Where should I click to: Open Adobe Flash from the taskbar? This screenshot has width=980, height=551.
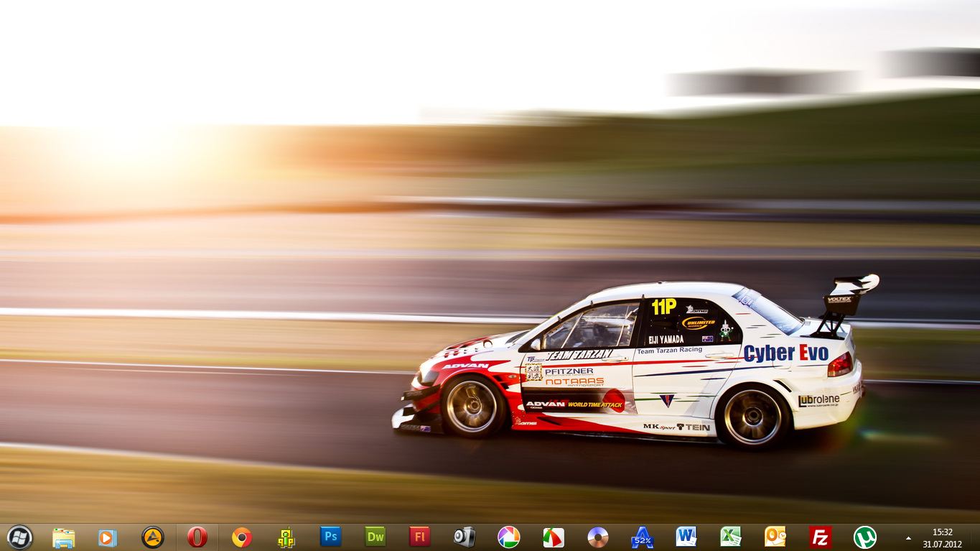point(419,537)
